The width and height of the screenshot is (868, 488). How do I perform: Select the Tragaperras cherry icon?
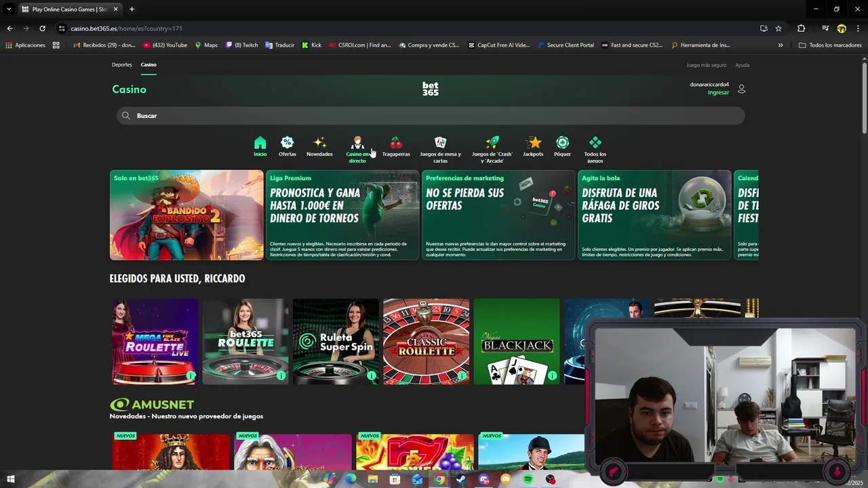coord(396,143)
